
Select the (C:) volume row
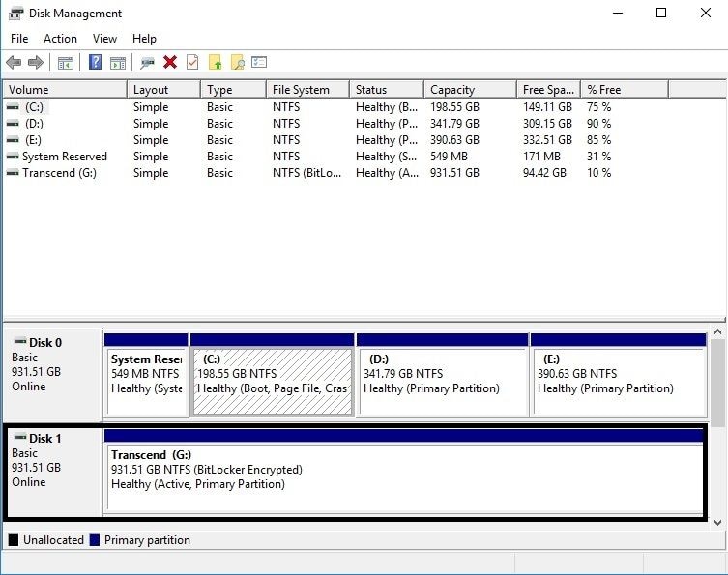336,107
